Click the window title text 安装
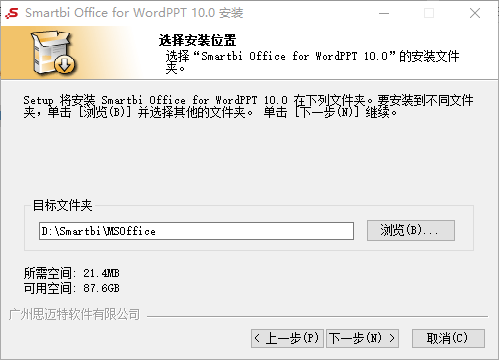Screen dimensions: 499x360 click(231, 13)
